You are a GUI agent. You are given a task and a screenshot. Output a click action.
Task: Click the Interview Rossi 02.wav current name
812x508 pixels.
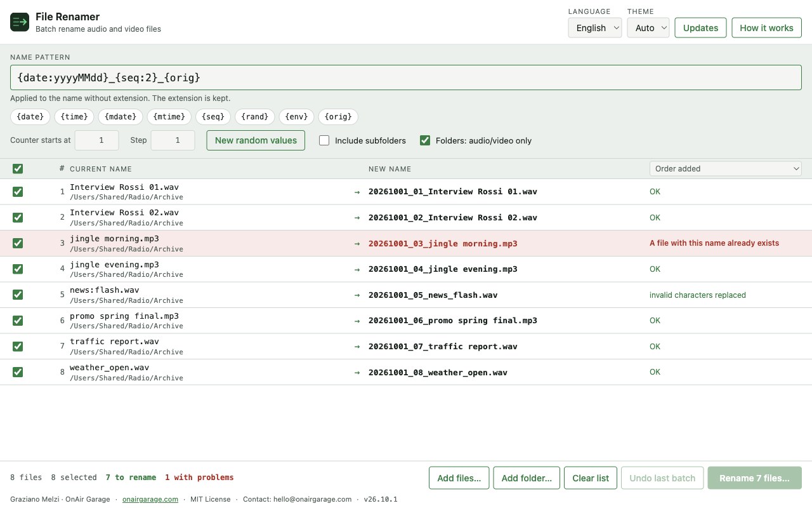pos(124,213)
